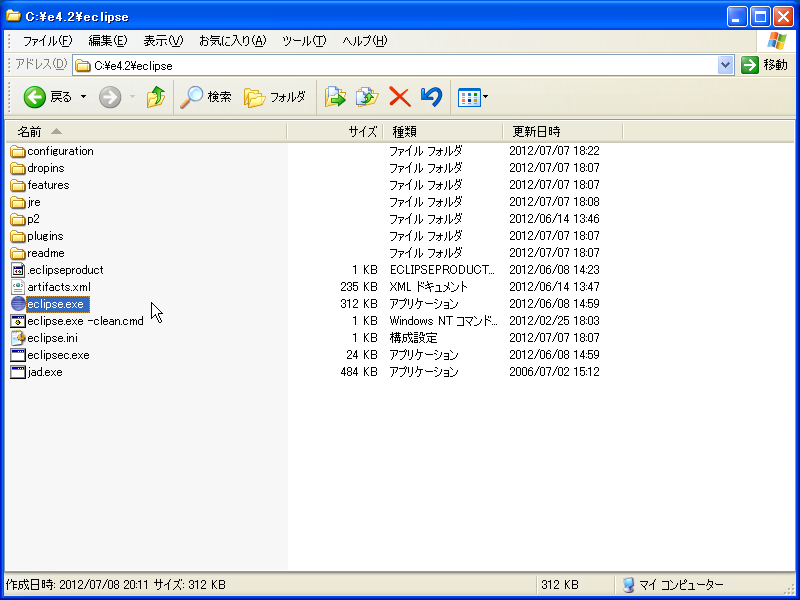Select the p2 folder icon

point(18,219)
